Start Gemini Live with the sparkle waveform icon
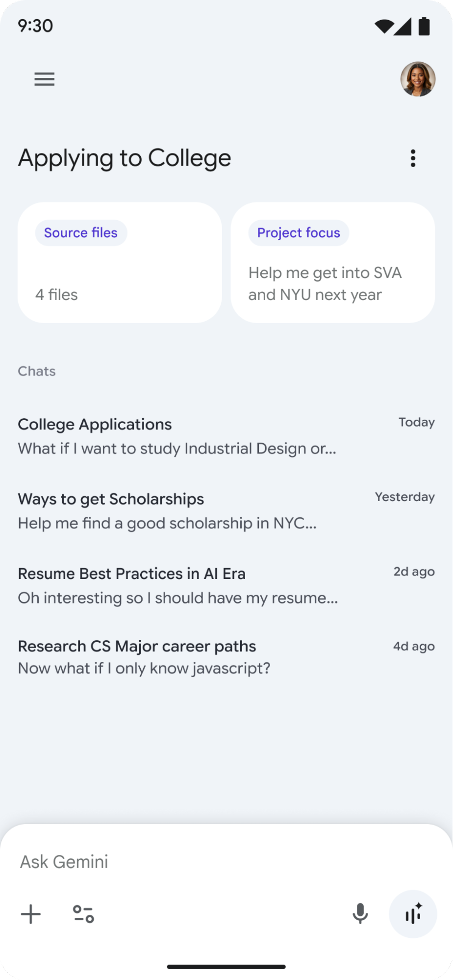The height and width of the screenshot is (980, 453). (413, 914)
